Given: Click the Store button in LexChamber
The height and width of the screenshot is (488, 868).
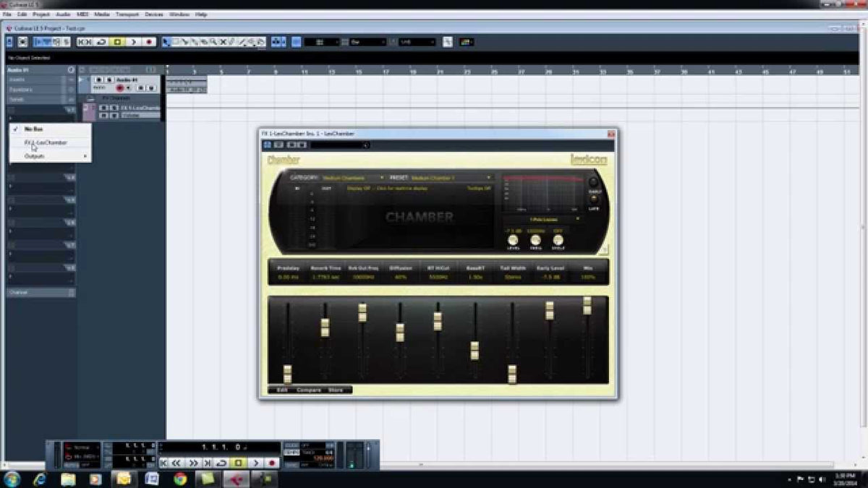Looking at the screenshot, I should [336, 390].
